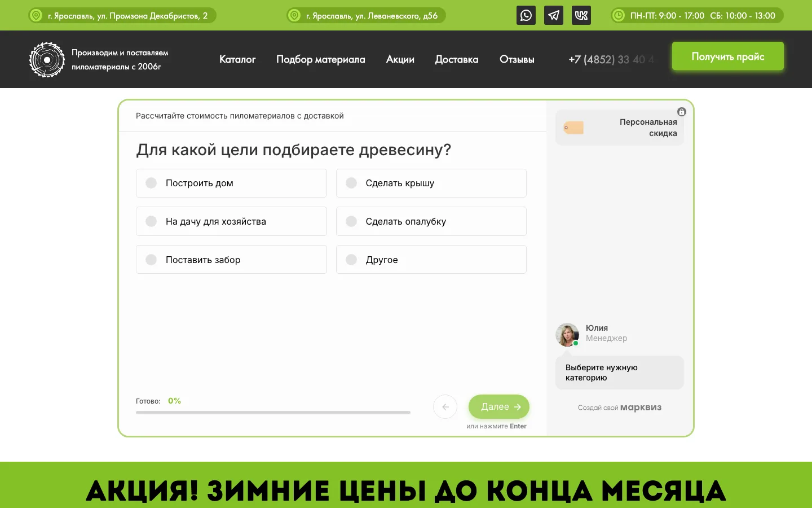Open the Telegram contact icon
The image size is (812, 508).
554,15
